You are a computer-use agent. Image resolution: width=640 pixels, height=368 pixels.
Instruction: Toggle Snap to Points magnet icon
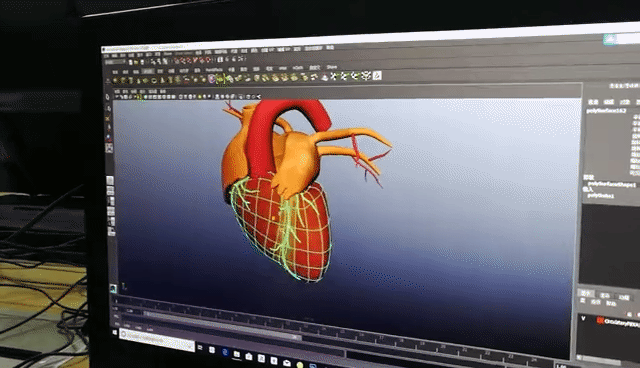click(x=189, y=60)
